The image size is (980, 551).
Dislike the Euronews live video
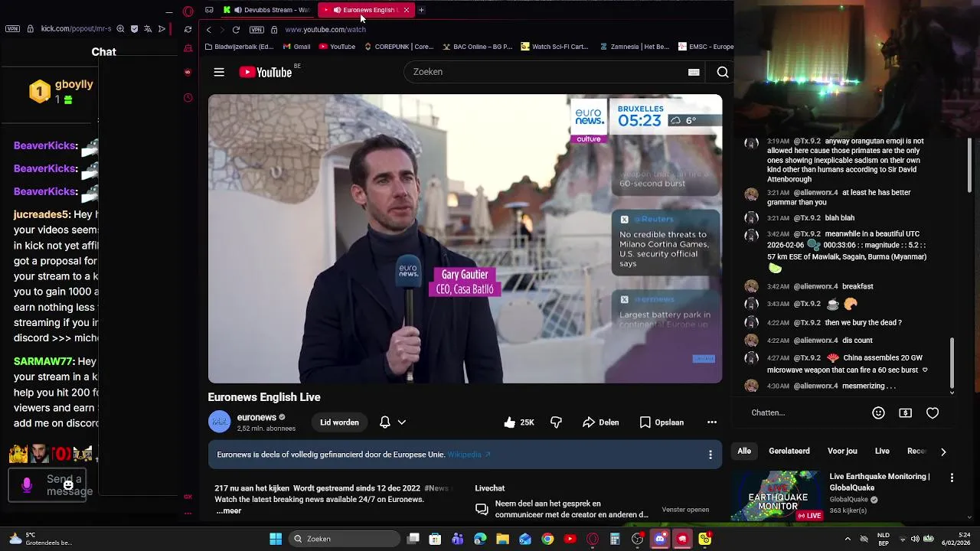[x=556, y=422]
